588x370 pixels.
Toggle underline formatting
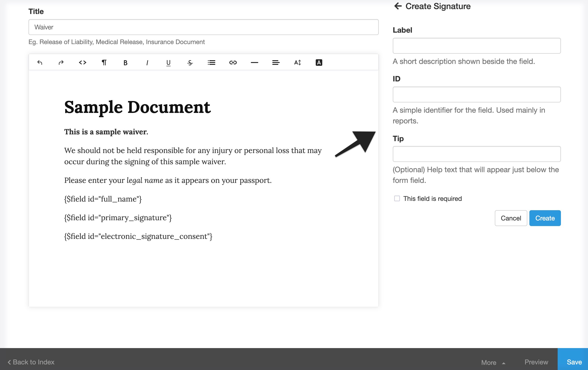(x=169, y=63)
